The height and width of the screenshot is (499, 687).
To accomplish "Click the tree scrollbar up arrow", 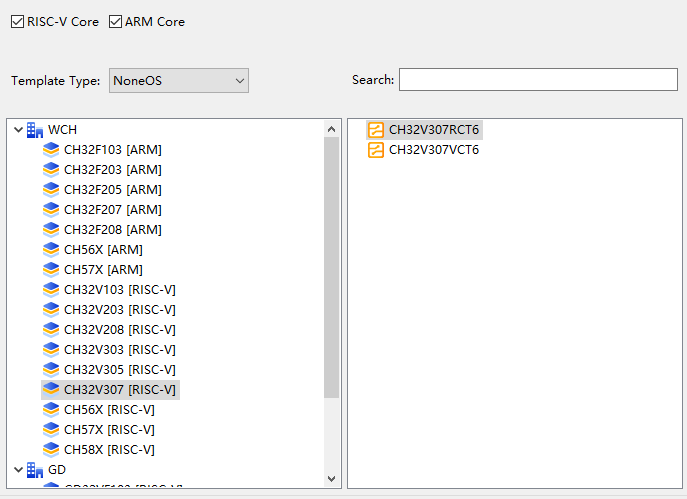I will point(332,129).
